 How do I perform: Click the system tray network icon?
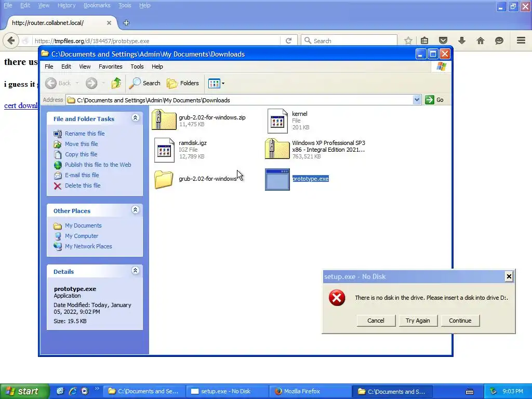(494, 392)
